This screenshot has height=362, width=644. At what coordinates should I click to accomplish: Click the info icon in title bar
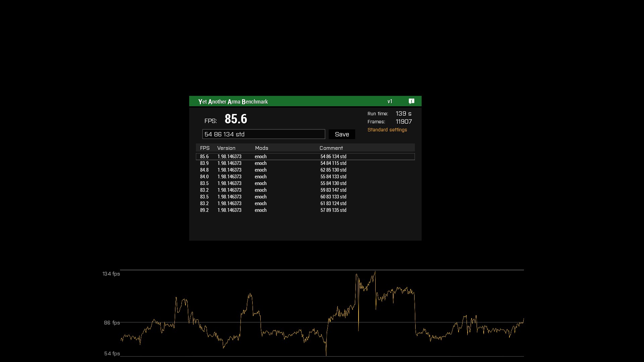pyautogui.click(x=412, y=101)
